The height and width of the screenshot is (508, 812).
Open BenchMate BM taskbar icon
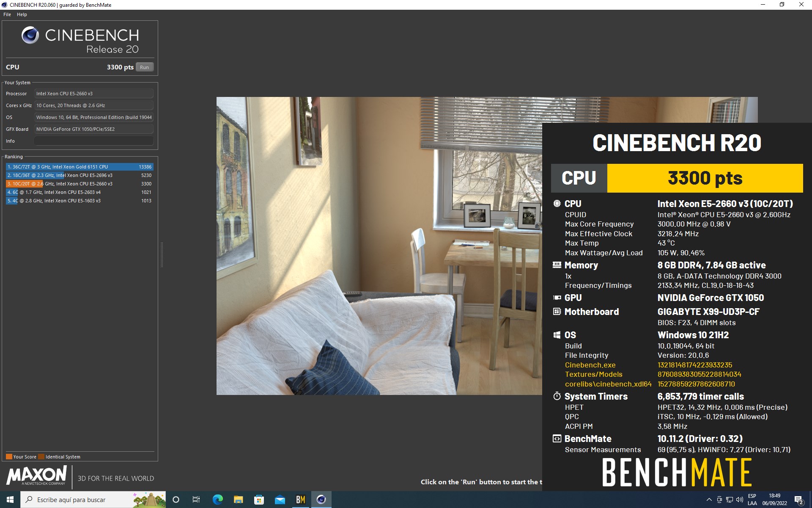300,500
